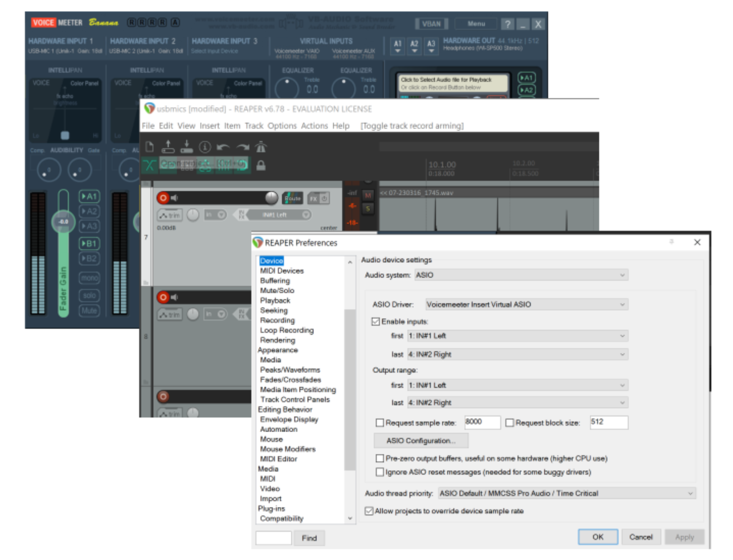
Task: Check Ignore ASIO reset messages checkbox
Action: [380, 472]
